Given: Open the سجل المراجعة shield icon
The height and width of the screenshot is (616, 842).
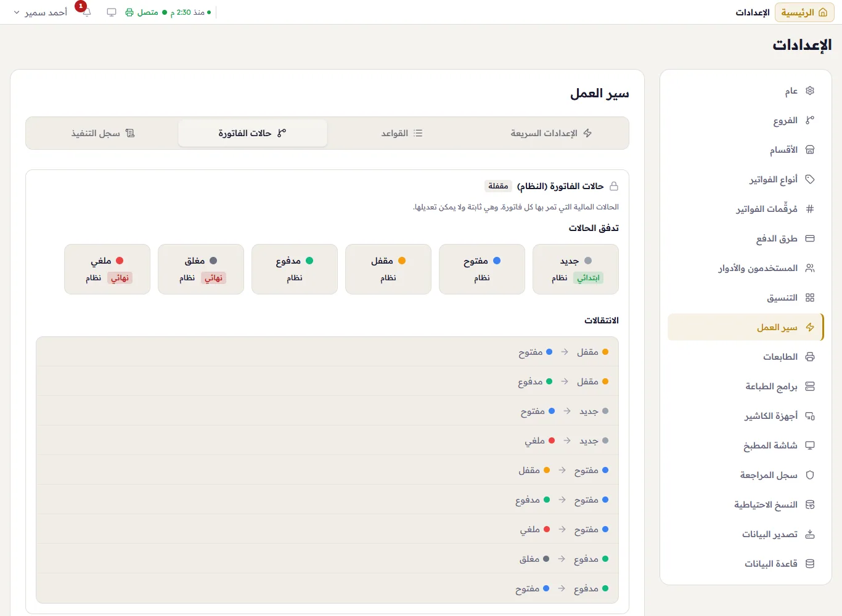Looking at the screenshot, I should [x=810, y=475].
